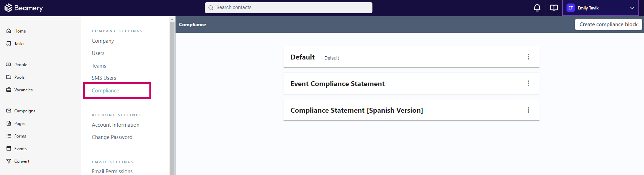Image resolution: width=644 pixels, height=175 pixels.
Task: Click the Beamery logo
Action: (23, 8)
